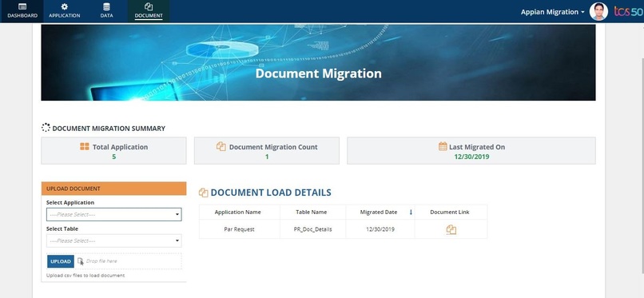Viewport: 644px width, 298px height.
Task: Click the Application gear icon
Action: pos(65,6)
